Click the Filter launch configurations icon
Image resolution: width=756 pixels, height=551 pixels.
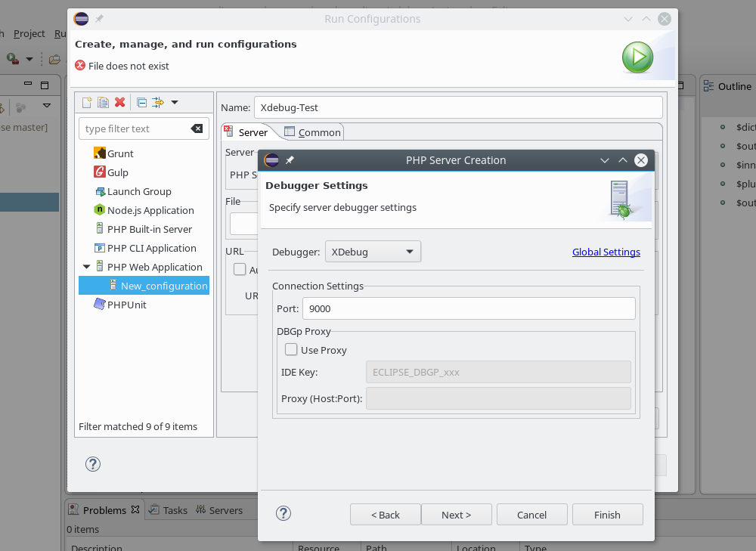click(x=158, y=102)
